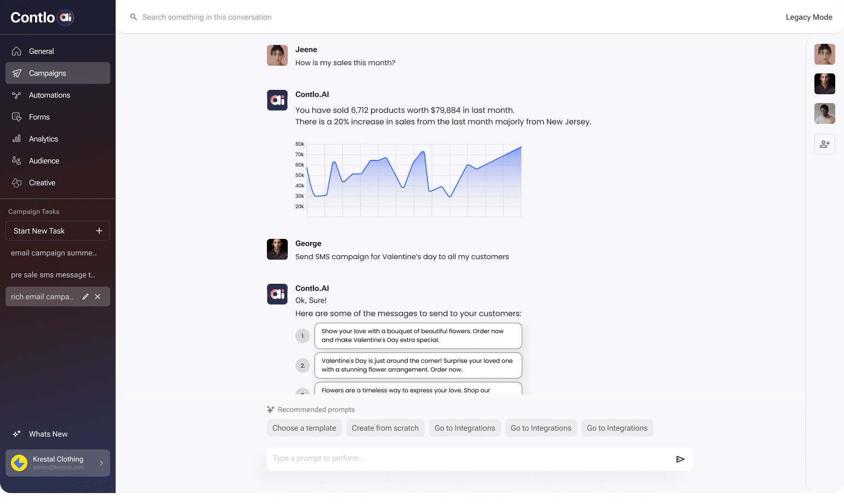Click the search magnifier icon
The width and height of the screenshot is (844, 504).
(133, 17)
